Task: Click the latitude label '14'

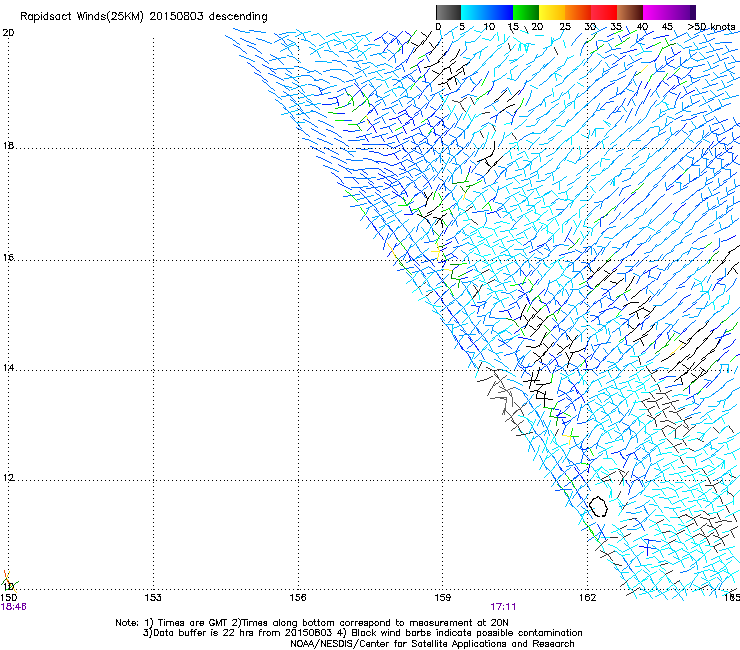Action: (8, 367)
